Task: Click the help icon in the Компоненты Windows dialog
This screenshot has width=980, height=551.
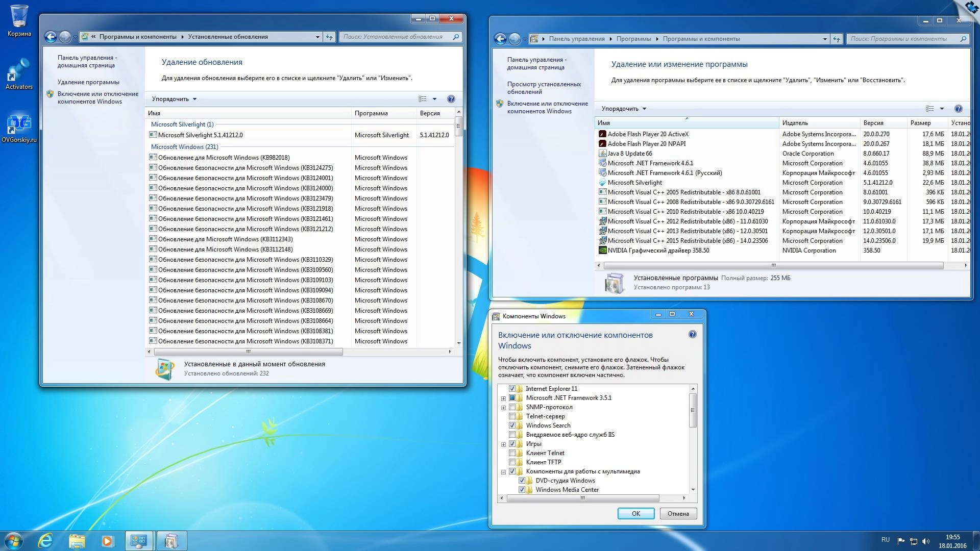Action: (692, 334)
